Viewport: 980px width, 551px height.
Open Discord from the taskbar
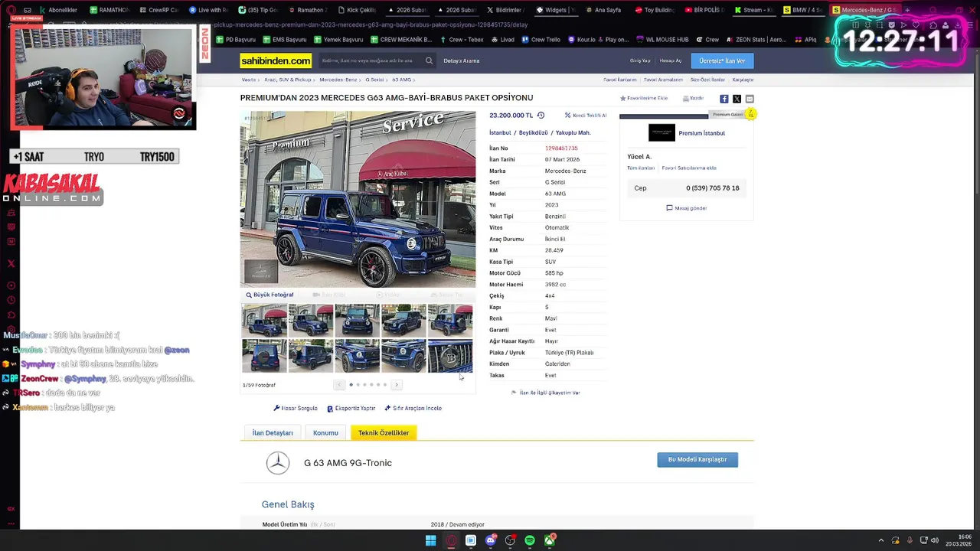click(490, 541)
